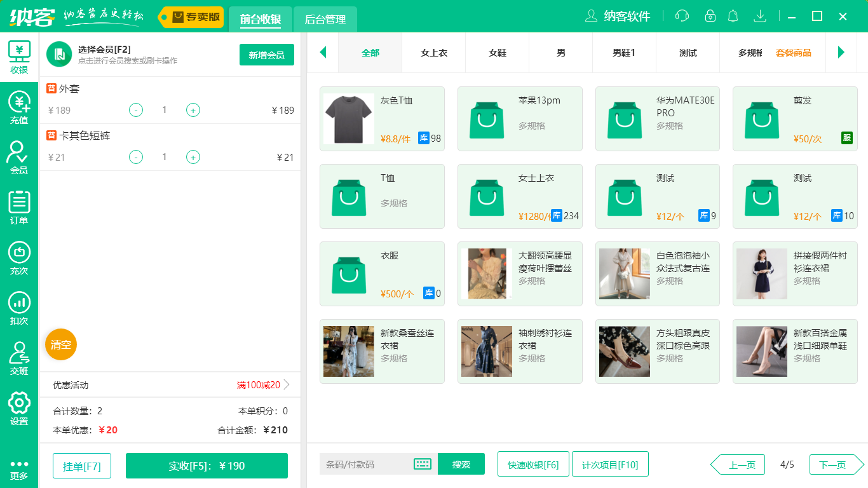Screen dimensions: 868x488
Task: Increase 外套 quantity with the plus stepper
Action: [193, 110]
